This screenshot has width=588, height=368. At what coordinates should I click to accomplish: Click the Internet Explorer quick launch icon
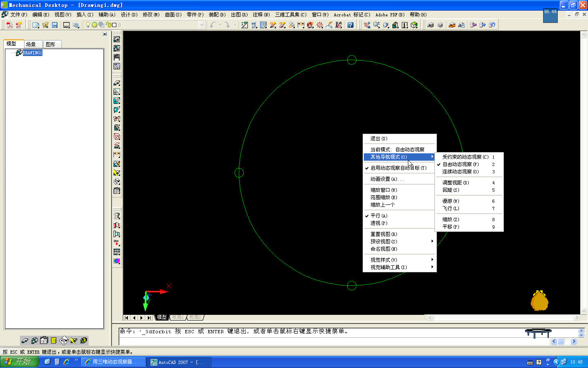(67, 362)
